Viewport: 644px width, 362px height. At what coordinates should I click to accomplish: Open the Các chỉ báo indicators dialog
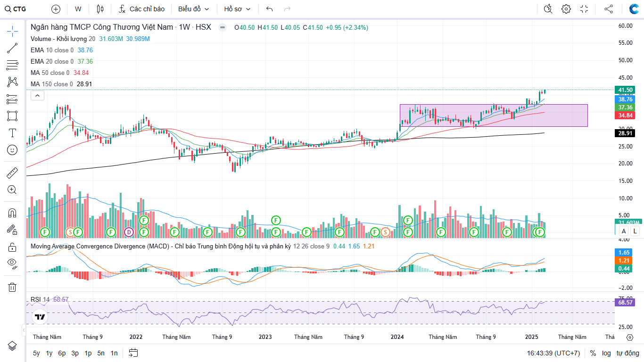(141, 9)
